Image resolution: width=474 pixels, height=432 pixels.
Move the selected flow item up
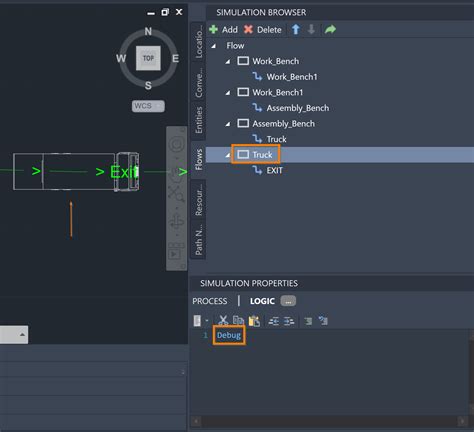click(296, 30)
